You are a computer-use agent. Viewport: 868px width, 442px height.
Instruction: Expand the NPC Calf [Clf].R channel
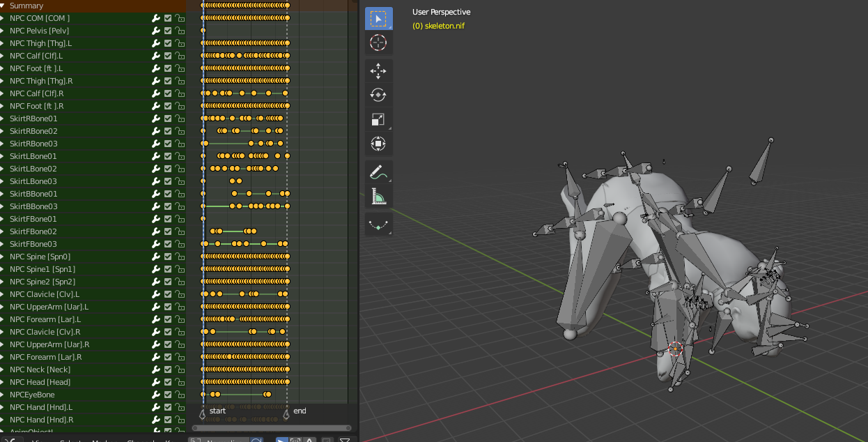3,93
